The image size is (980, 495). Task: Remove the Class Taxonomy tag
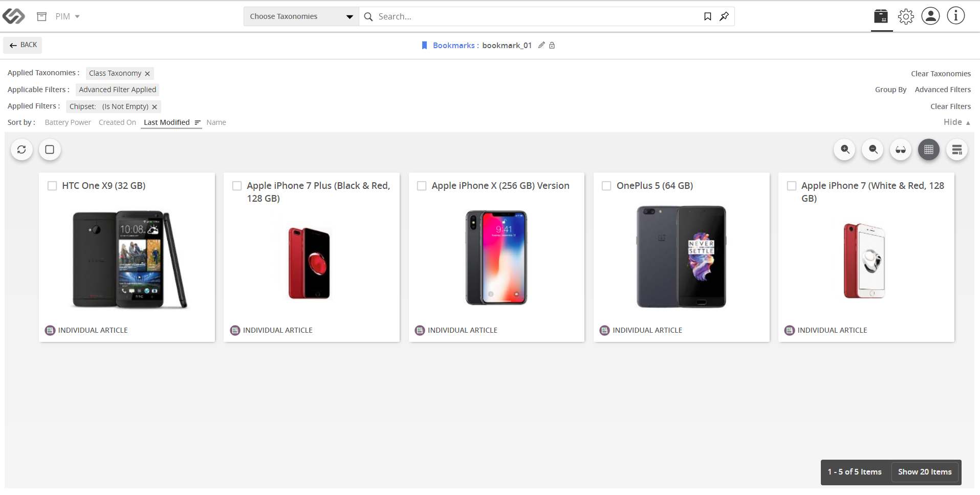click(147, 74)
